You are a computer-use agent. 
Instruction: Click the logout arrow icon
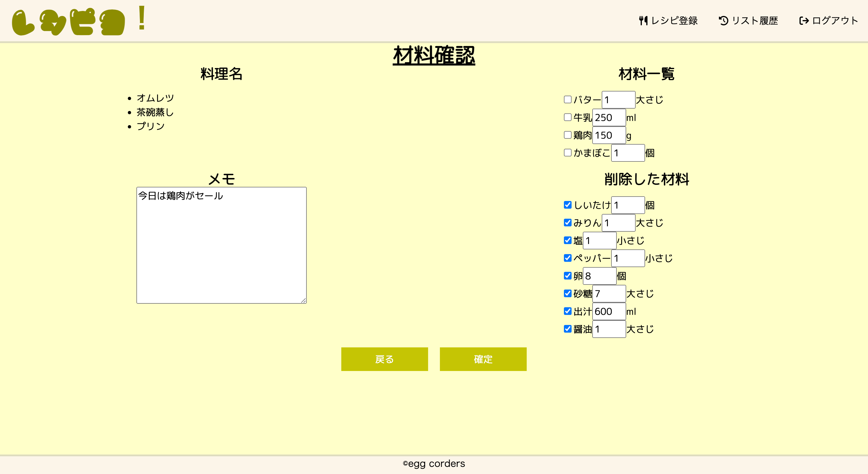pos(804,21)
